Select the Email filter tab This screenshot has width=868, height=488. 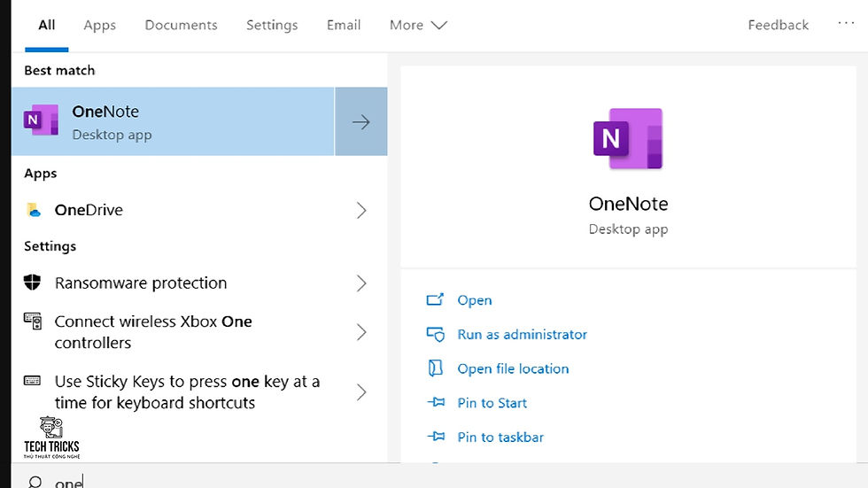tap(344, 25)
